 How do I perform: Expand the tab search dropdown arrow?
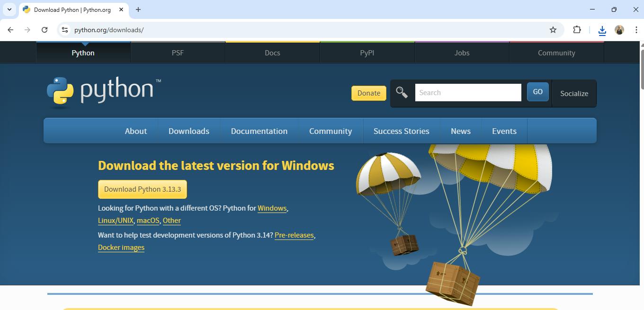[9, 9]
